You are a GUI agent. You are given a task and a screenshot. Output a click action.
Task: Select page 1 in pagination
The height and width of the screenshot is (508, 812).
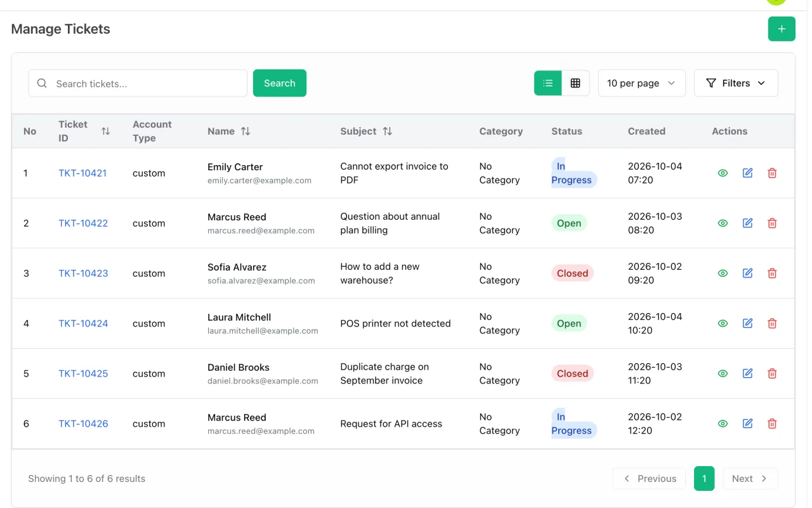704,478
